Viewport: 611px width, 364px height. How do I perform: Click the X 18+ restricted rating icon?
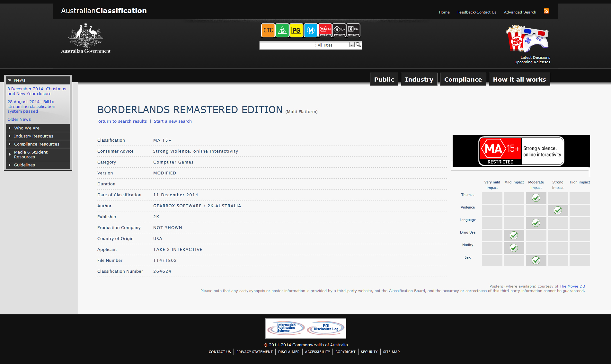point(353,31)
